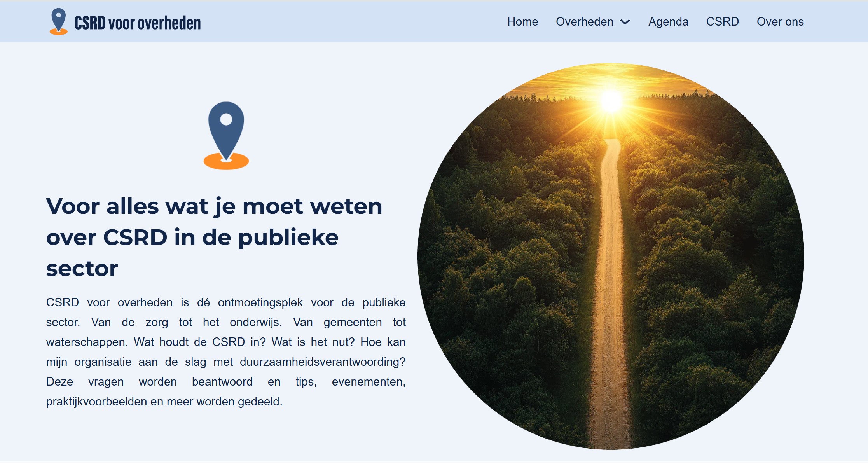868x463 pixels.
Task: Click 'duurzaamheidsverantwoording?' in the paragraph
Action: click(x=322, y=362)
